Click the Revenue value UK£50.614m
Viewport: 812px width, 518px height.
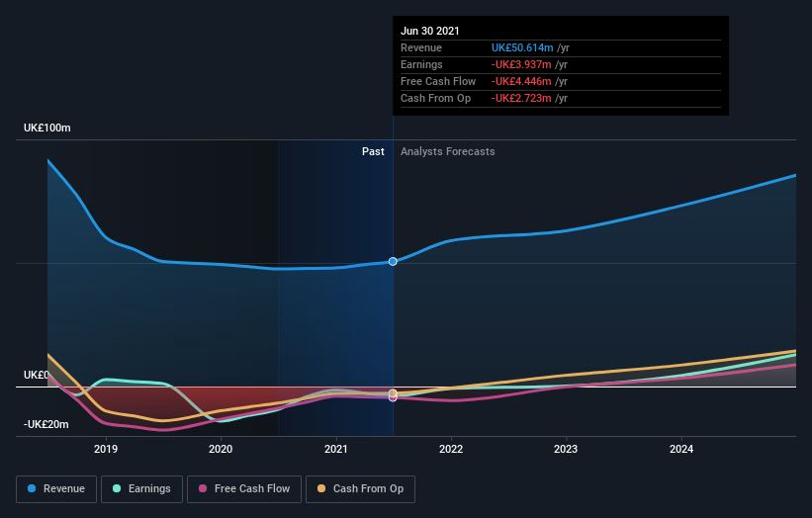tap(522, 47)
